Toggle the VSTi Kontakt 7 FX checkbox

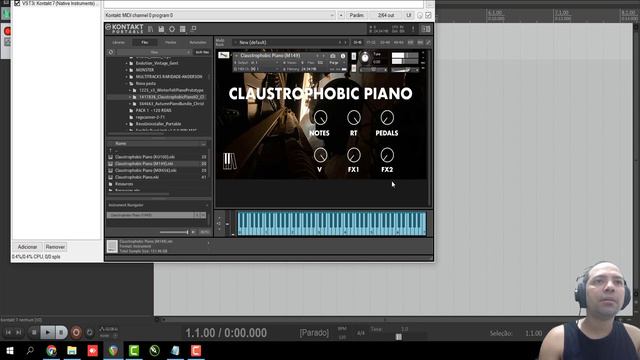click(x=17, y=3)
